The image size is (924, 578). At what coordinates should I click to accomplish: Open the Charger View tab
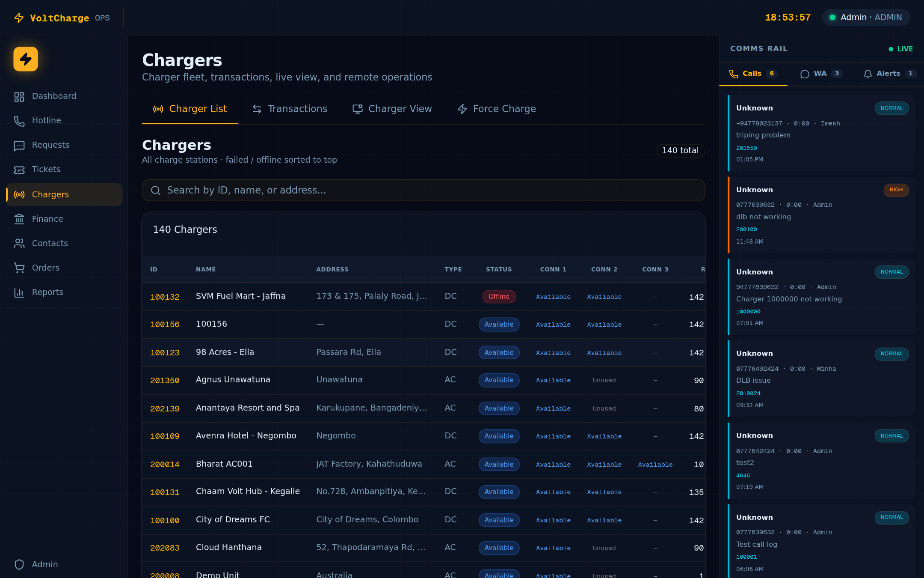tap(391, 109)
